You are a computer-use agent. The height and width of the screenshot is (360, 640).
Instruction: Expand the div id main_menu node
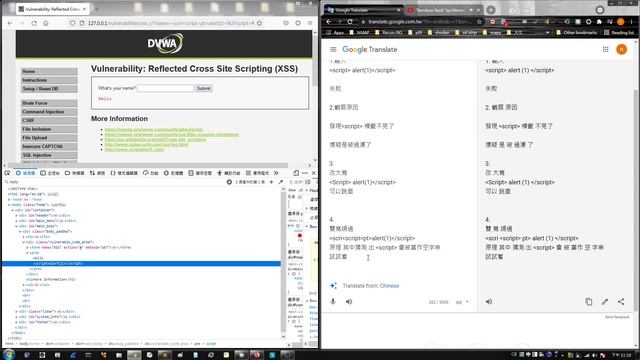point(16,220)
